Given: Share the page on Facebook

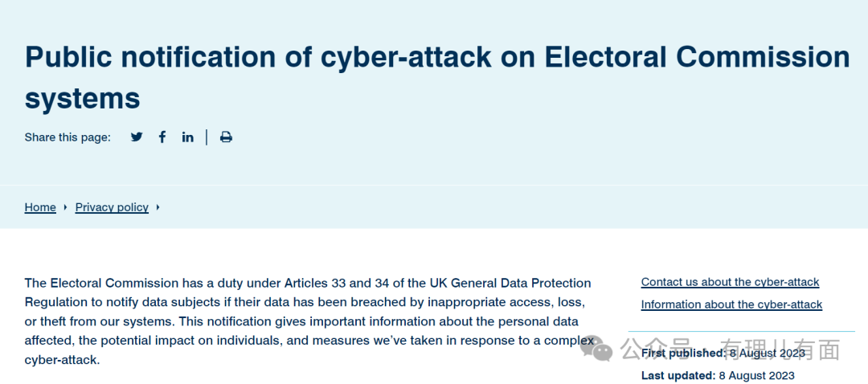Looking at the screenshot, I should click(162, 137).
